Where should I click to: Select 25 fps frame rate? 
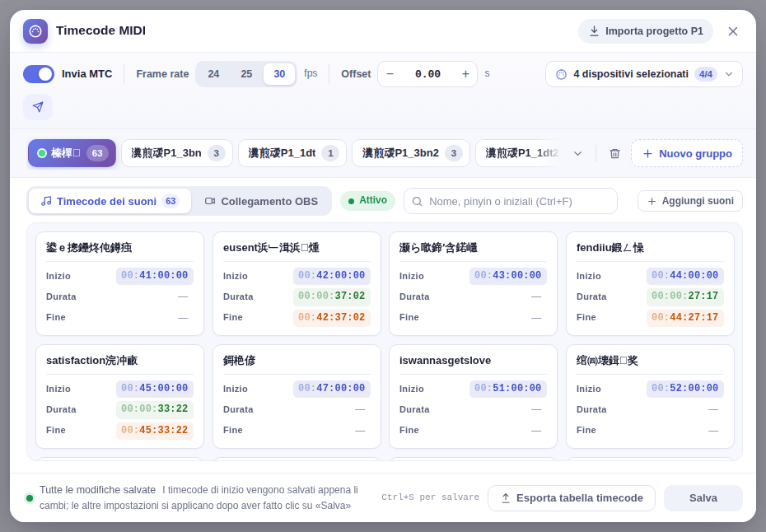[x=247, y=74]
